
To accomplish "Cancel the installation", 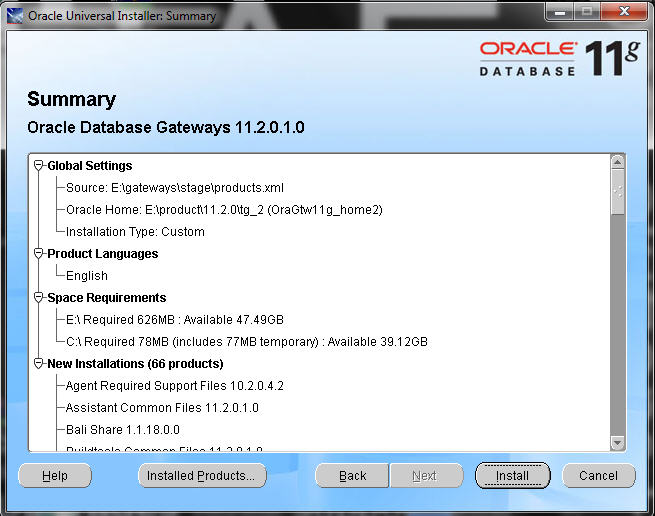I will point(598,475).
